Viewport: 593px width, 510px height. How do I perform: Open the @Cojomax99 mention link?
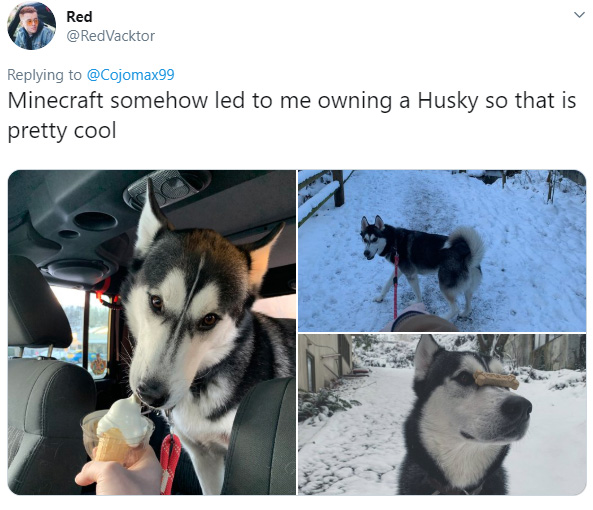[130, 74]
